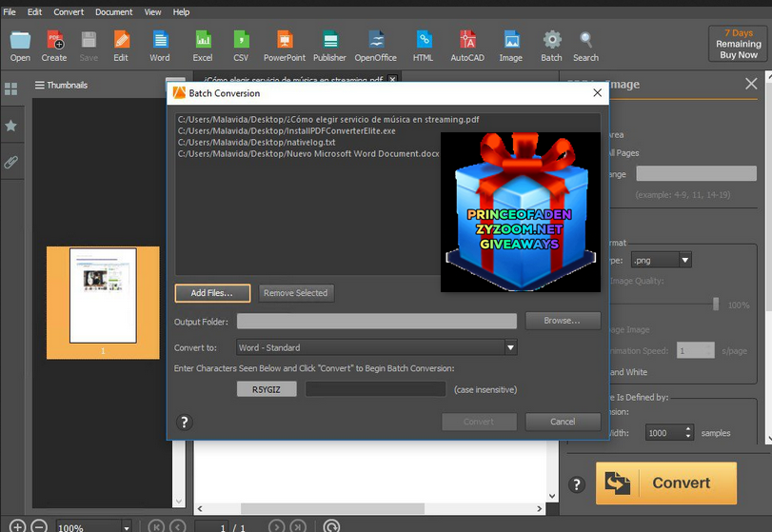The width and height of the screenshot is (772, 532).
Task: Click the current page number field
Action: (x=212, y=527)
